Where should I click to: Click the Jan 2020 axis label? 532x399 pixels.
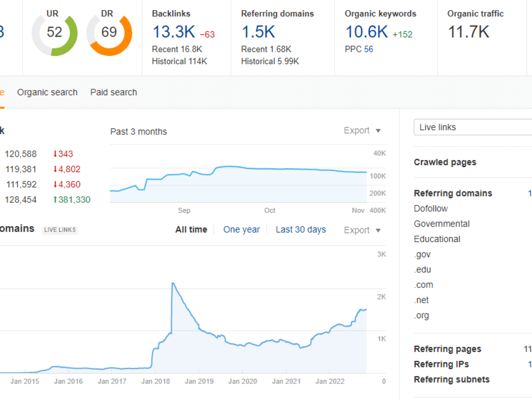pos(243,381)
